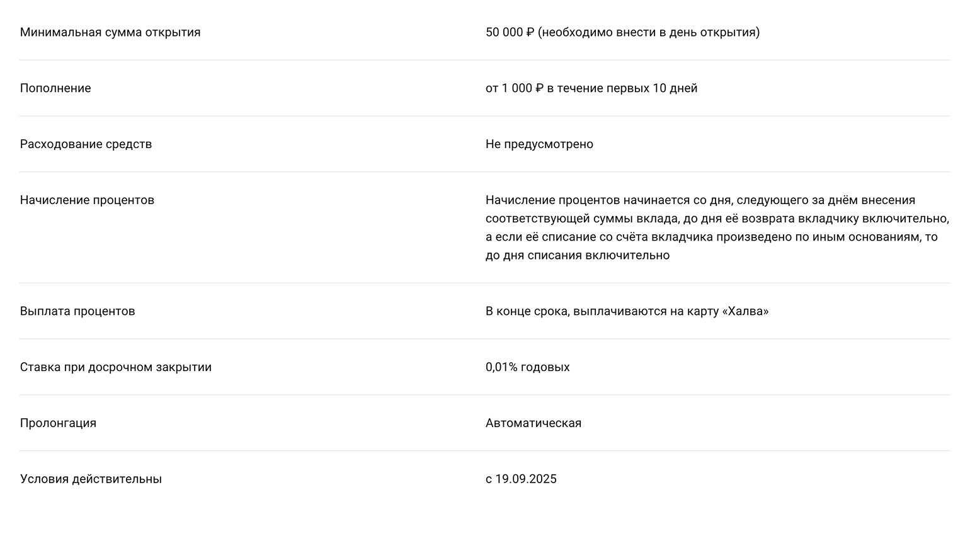The height and width of the screenshot is (560, 970).
Task: Select the "Пополнение" row label
Action: pos(55,88)
